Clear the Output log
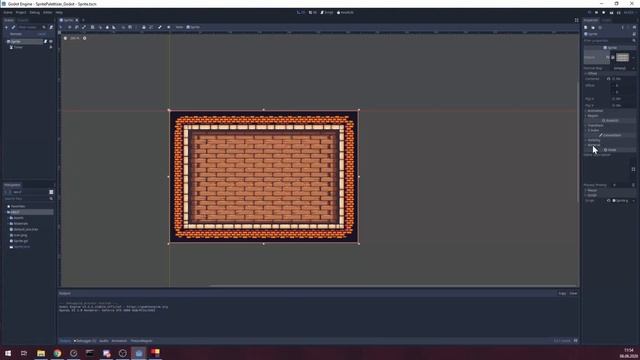 tap(573, 293)
